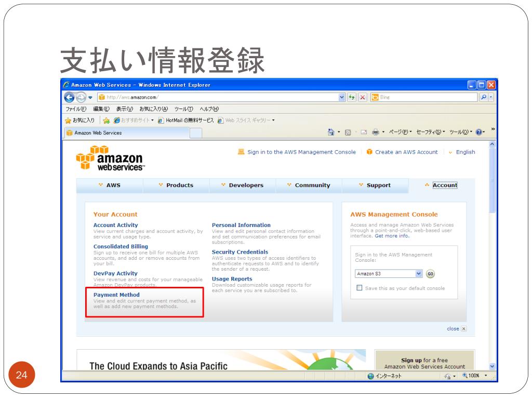This screenshot has width=532, height=399.
Task: Open HotMail の無料サービス favorite link
Action: click(186, 121)
